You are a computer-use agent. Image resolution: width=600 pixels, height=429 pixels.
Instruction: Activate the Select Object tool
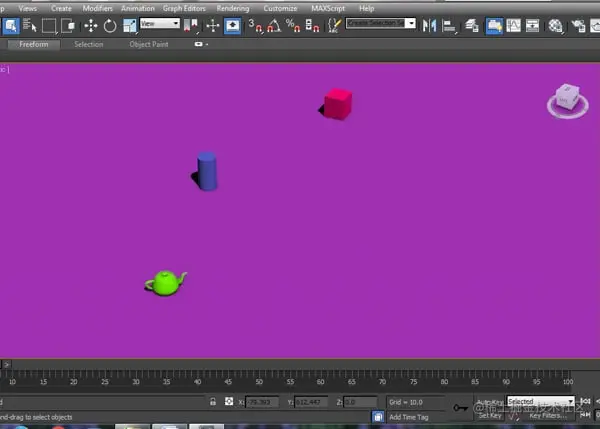[11, 26]
